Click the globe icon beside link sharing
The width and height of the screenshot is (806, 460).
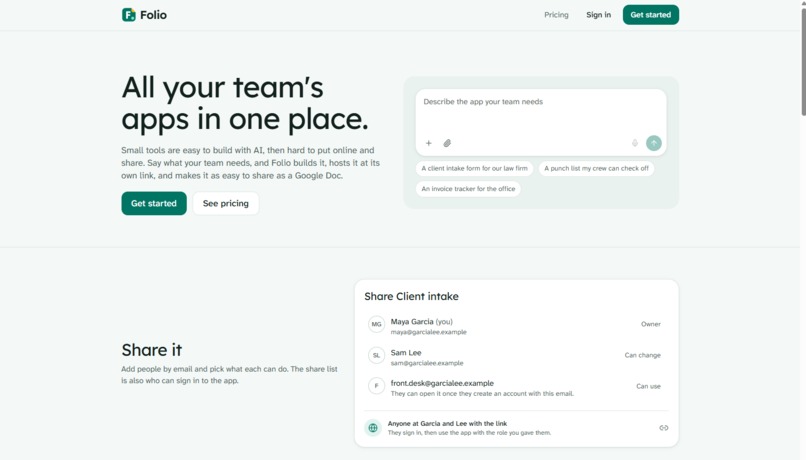click(x=373, y=428)
